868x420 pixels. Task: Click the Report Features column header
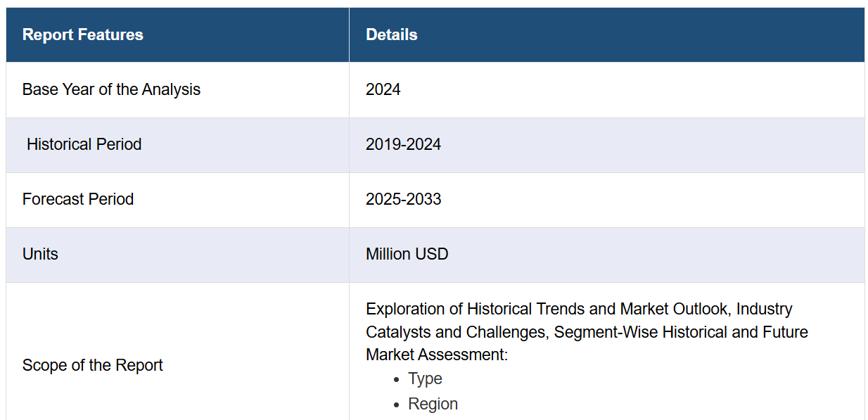click(82, 35)
